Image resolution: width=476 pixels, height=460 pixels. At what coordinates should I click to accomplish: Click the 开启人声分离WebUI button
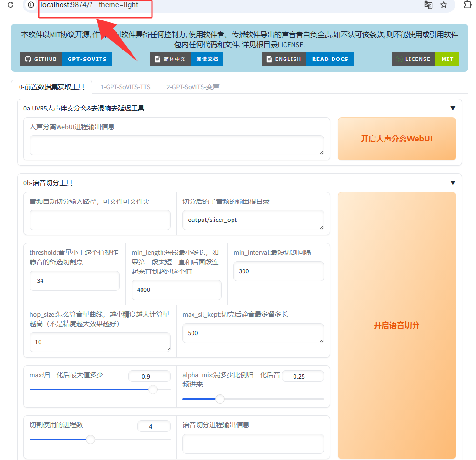396,139
